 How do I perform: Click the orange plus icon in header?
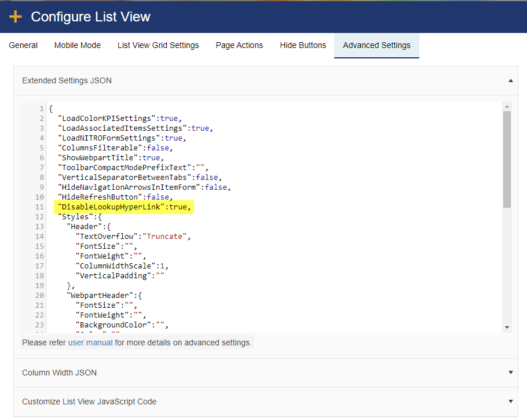[x=16, y=16]
